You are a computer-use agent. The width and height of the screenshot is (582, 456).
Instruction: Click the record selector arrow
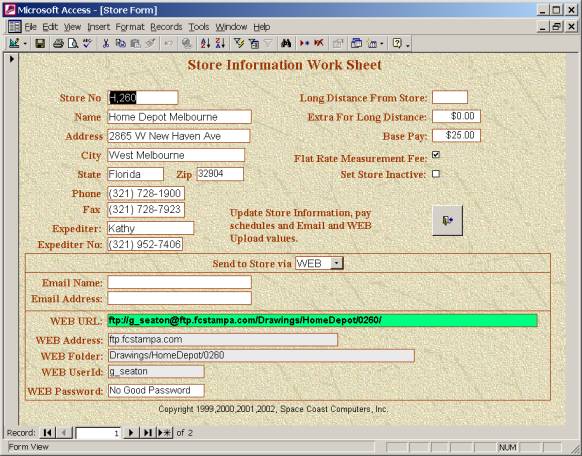[11, 59]
